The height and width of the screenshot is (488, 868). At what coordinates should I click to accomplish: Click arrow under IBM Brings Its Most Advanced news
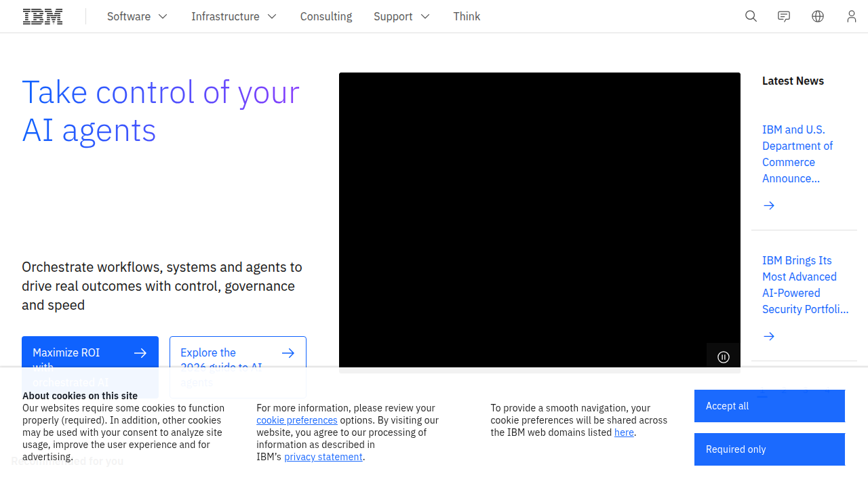point(769,336)
